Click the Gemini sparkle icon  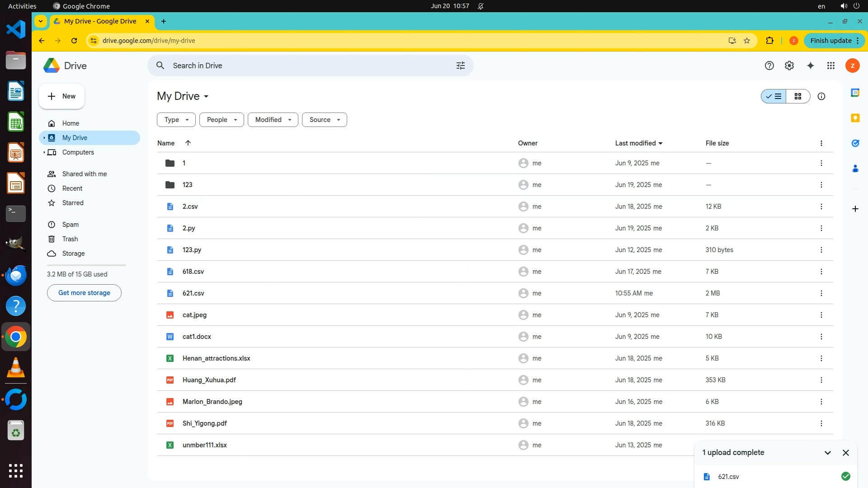(810, 66)
